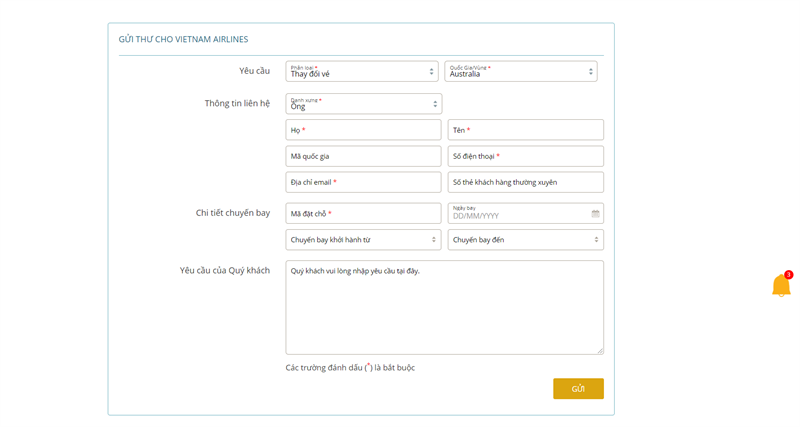
Task: Submit form with the GỬI button
Action: 578,389
